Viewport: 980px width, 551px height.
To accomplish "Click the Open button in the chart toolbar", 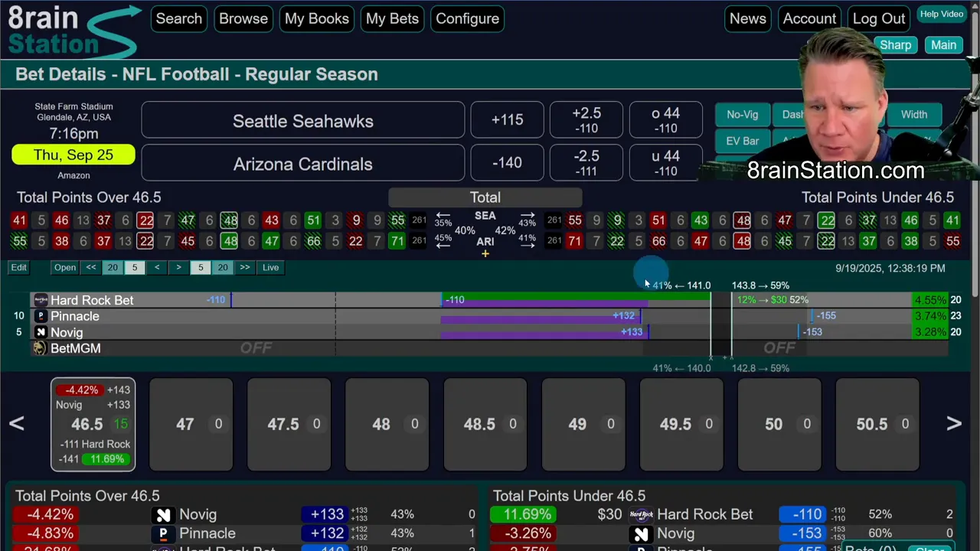I will [65, 267].
